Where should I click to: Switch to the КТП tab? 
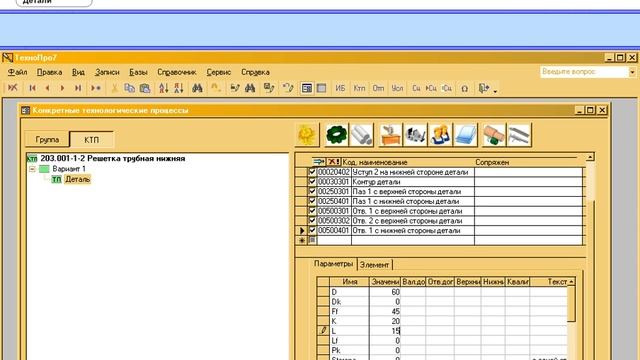coord(91,140)
